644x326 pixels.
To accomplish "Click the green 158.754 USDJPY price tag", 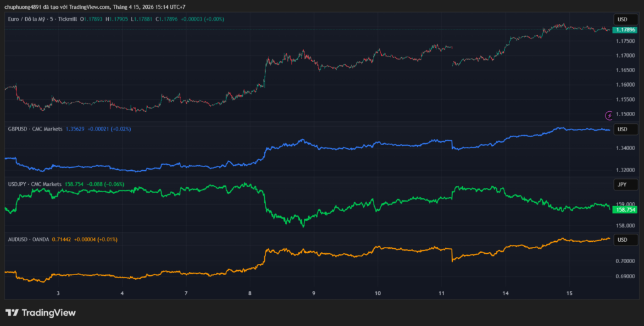I will pyautogui.click(x=625, y=210).
